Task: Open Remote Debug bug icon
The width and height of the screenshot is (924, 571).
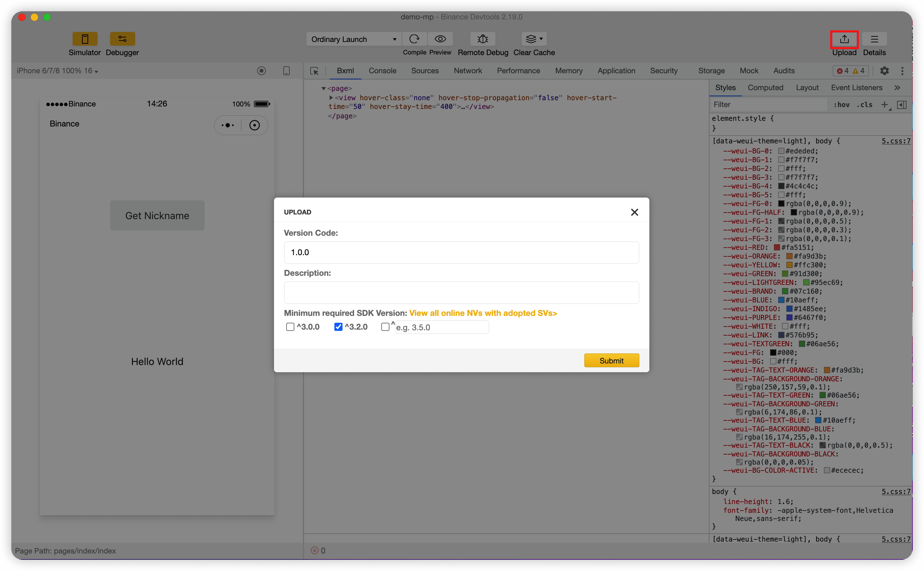Action: [483, 39]
